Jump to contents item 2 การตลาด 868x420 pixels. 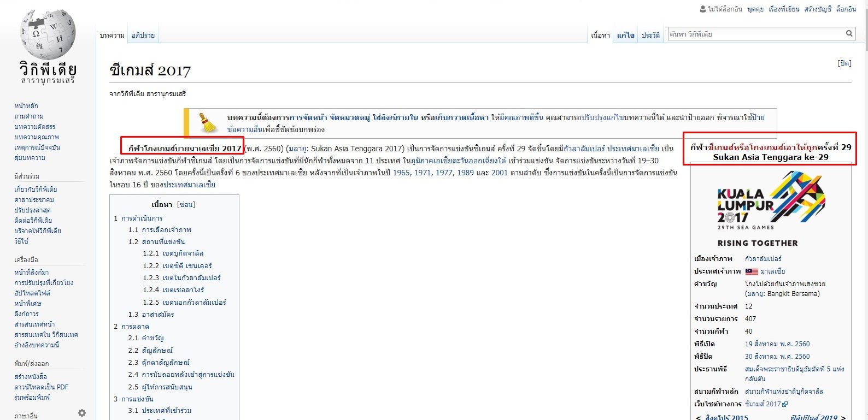pos(131,327)
